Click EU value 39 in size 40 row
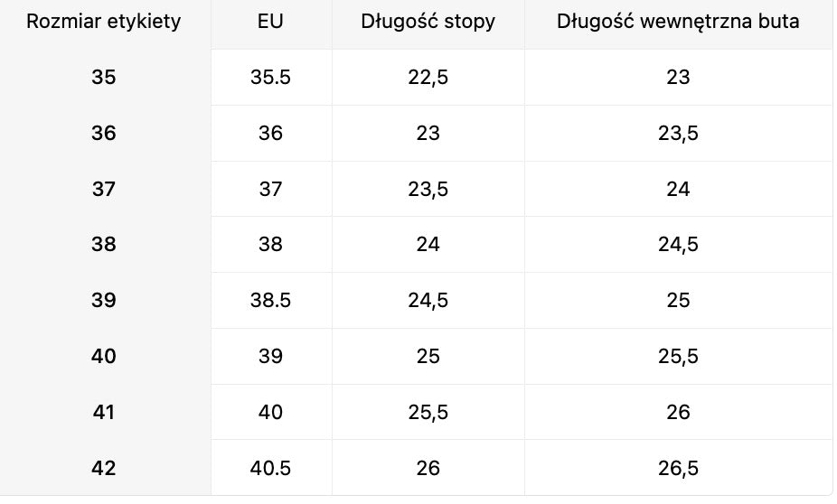837x504 pixels. tap(270, 357)
